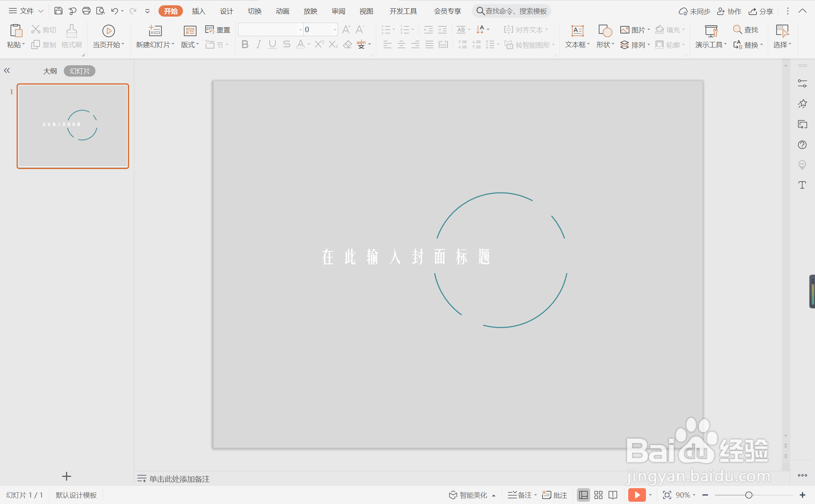Click the Print icon
Screen dimensions: 815x504
point(86,11)
